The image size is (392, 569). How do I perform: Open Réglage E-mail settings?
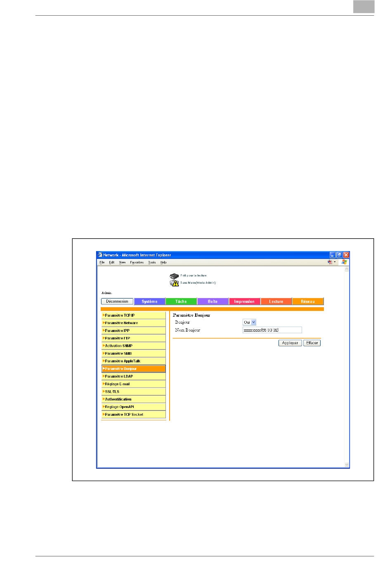click(134, 384)
